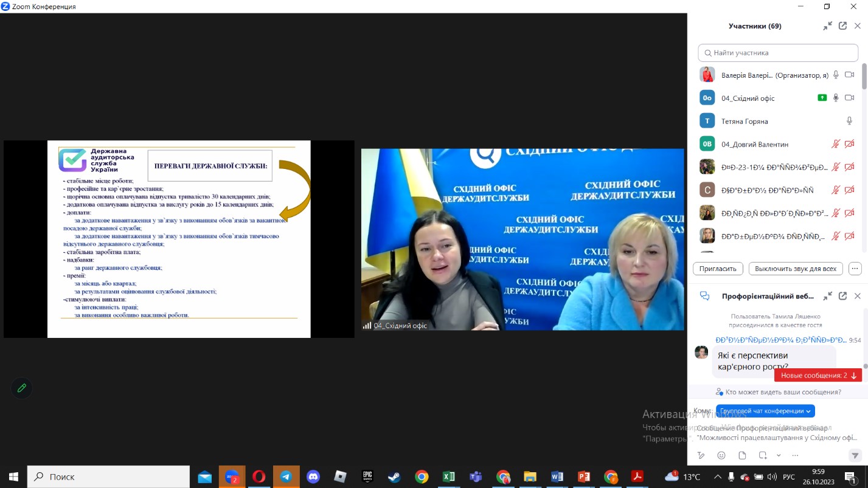
Task: Open Zoom taskbar icon with badge
Action: coord(232,476)
